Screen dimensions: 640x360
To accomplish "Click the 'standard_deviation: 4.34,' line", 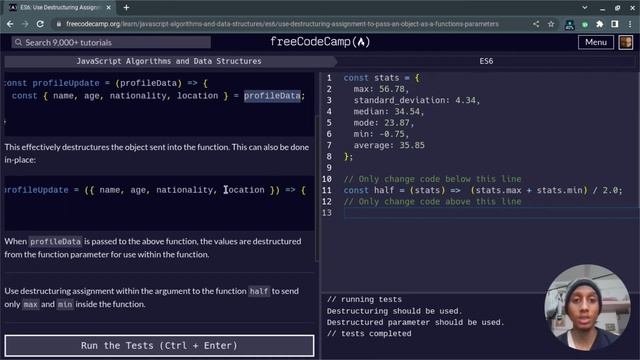I will [417, 100].
